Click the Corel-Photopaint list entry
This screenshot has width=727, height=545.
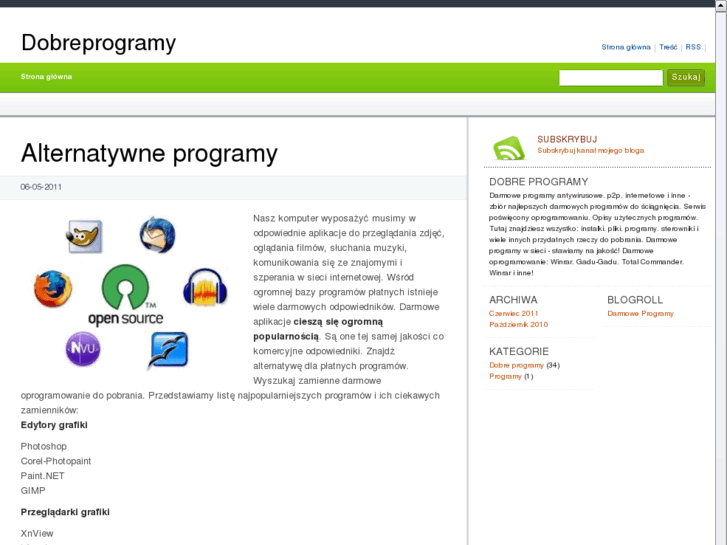point(56,461)
